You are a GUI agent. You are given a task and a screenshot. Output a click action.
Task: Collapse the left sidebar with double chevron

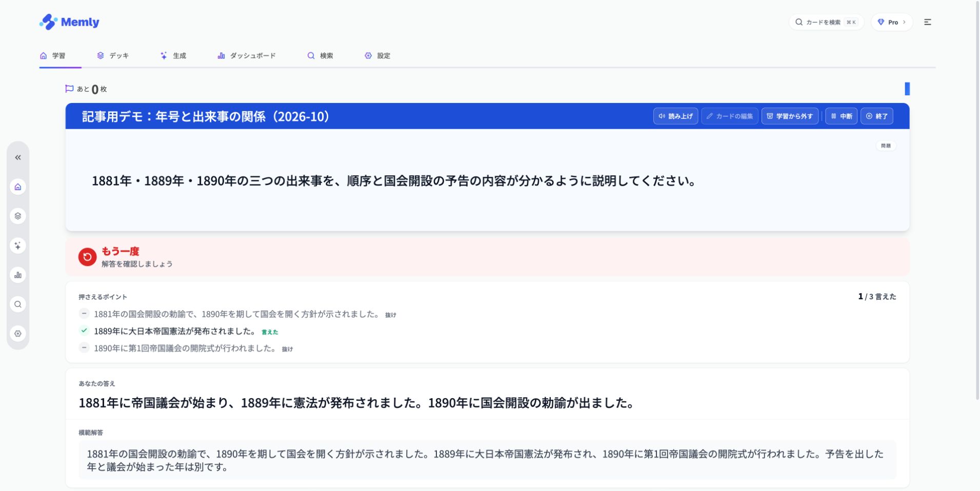click(18, 157)
